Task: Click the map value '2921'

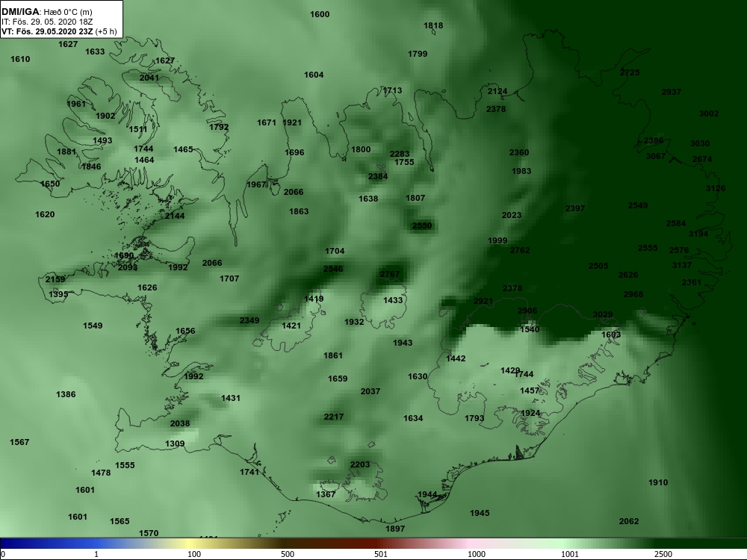Action: (483, 301)
